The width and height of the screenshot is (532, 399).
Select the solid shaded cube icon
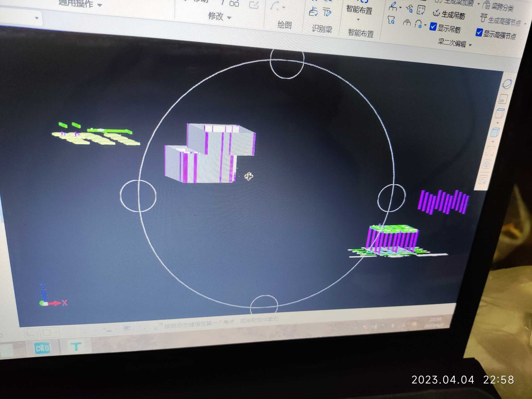[495, 132]
